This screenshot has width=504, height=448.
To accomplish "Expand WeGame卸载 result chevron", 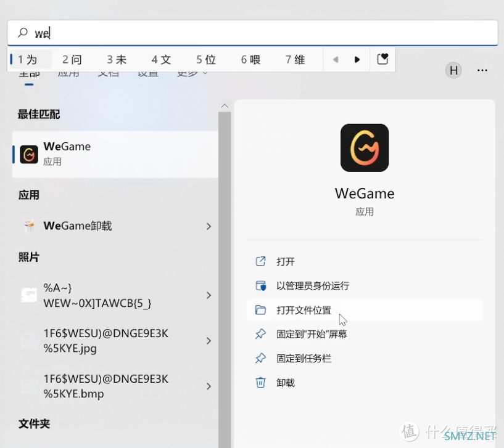I will pos(209,226).
